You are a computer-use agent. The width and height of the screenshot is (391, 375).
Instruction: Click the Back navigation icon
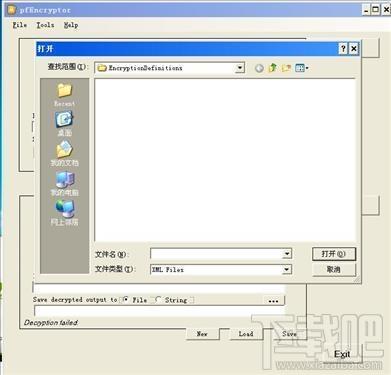259,68
